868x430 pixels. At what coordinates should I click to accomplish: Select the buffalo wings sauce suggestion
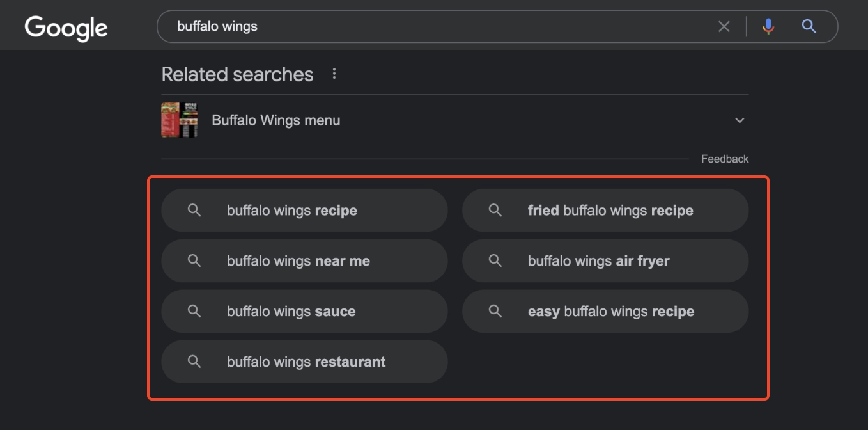pos(304,312)
